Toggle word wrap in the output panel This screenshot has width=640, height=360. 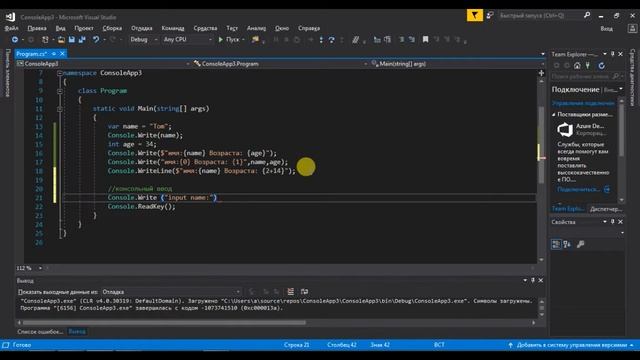pos(304,291)
